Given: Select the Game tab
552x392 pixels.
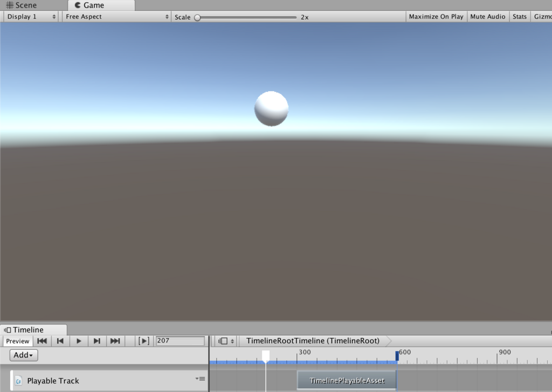Looking at the screenshot, I should click(101, 5).
